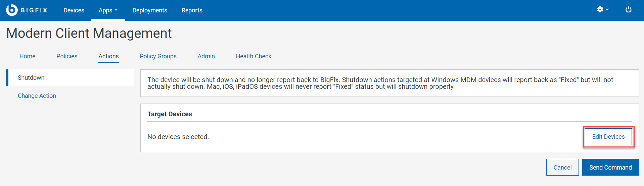Click the Send Command button
The image size is (644, 186).
click(x=610, y=167)
